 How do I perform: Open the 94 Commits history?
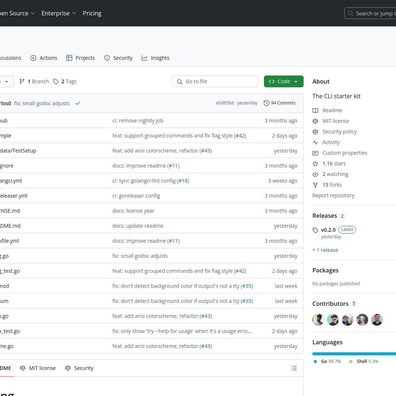279,103
